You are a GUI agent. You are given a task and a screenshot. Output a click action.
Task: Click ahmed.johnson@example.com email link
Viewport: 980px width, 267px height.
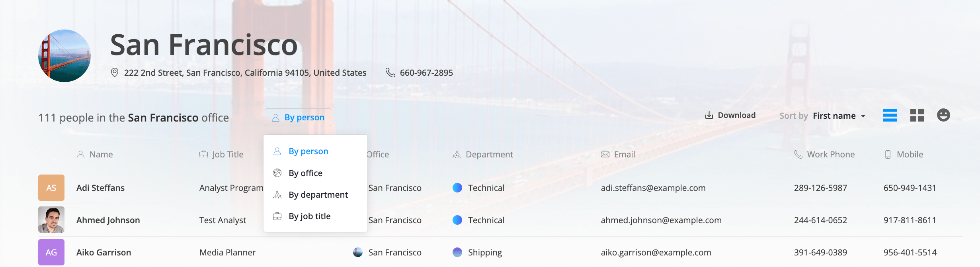(x=661, y=220)
